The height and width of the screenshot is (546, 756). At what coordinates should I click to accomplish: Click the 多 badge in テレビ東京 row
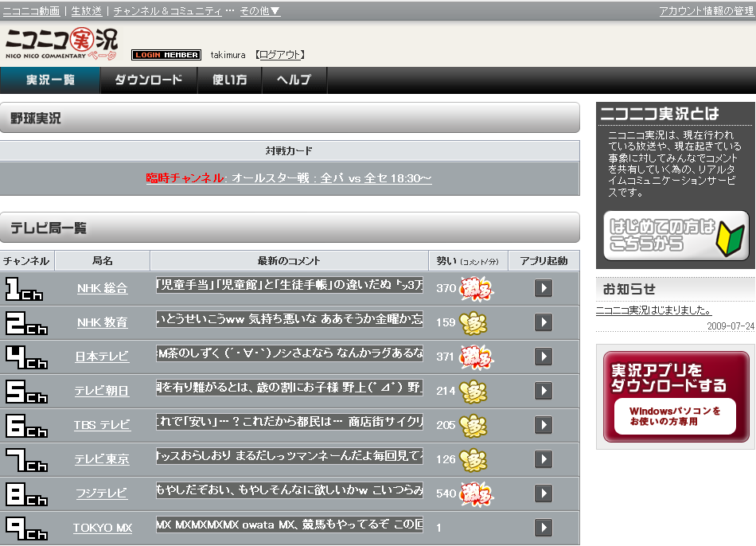pos(473,460)
